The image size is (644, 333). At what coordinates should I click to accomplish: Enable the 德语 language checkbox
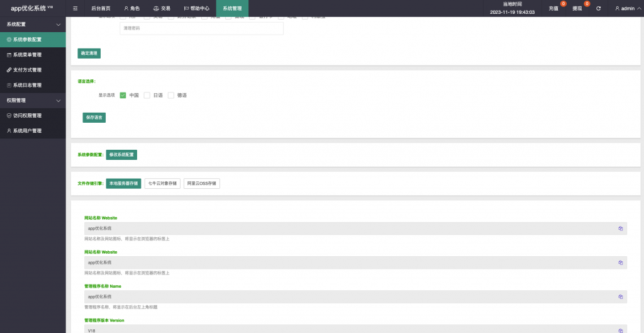170,95
